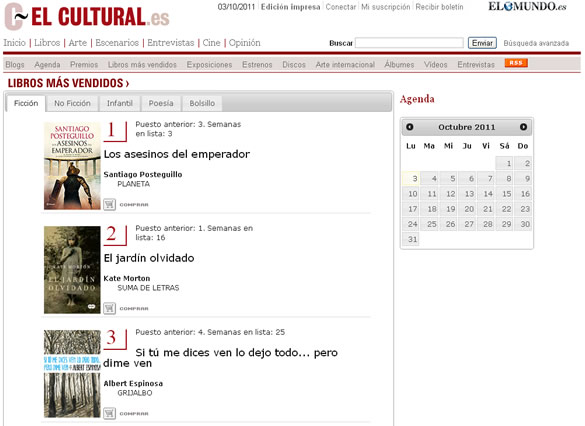Open Blogs in the secondary menu
This screenshot has width=585, height=426.
tap(15, 65)
